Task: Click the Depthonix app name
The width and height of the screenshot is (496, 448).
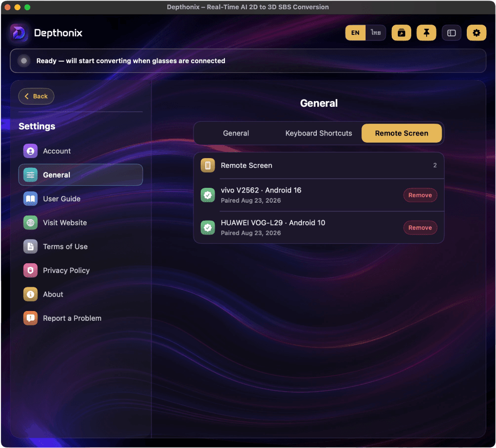Action: pyautogui.click(x=58, y=33)
